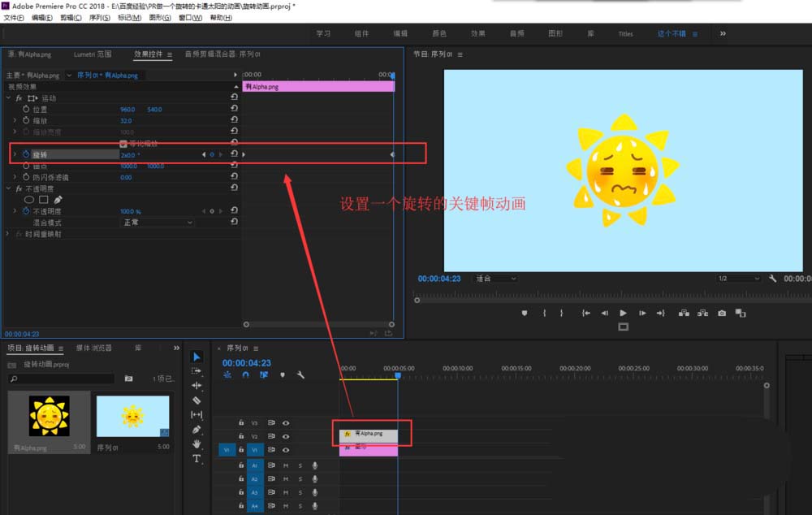Viewport: 812px width, 515px height.
Task: Play the sequence in program monitor
Action: pyautogui.click(x=623, y=313)
